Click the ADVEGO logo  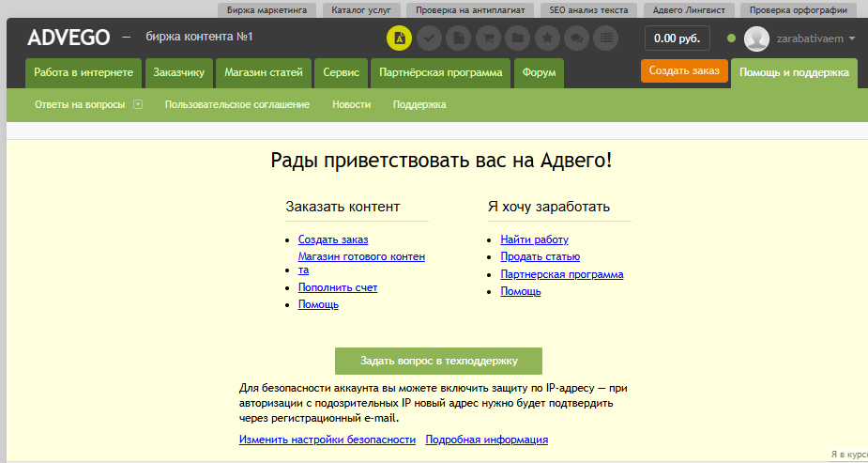point(69,38)
